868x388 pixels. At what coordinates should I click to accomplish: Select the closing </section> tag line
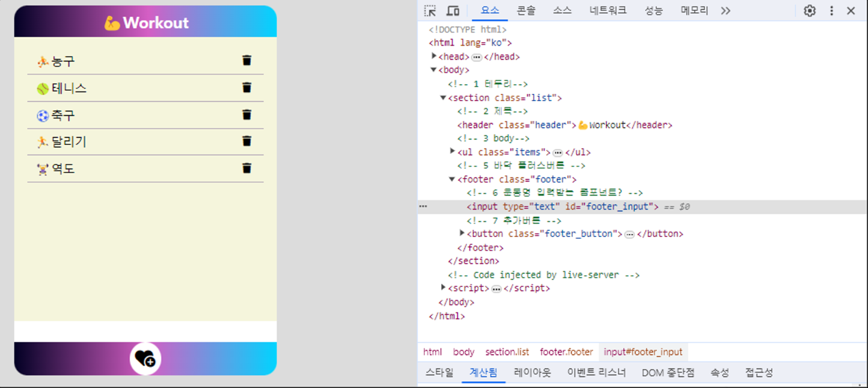click(473, 261)
